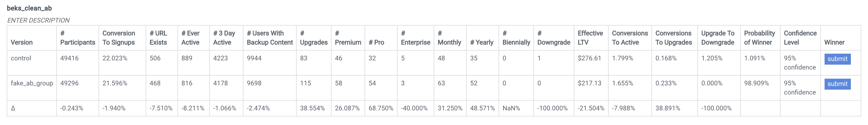Click the Upgrade To Downgrade column header
This screenshot has height=125, width=868.
tap(718, 38)
